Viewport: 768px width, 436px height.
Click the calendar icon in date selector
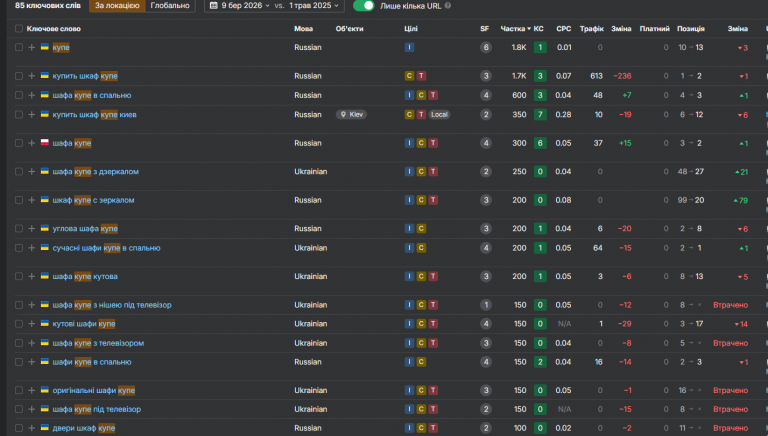point(214,6)
